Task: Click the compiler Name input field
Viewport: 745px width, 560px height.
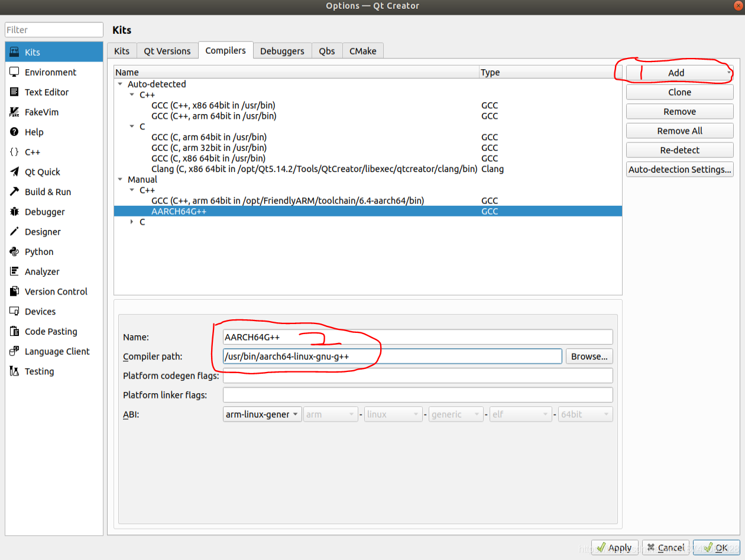Action: pyautogui.click(x=418, y=337)
